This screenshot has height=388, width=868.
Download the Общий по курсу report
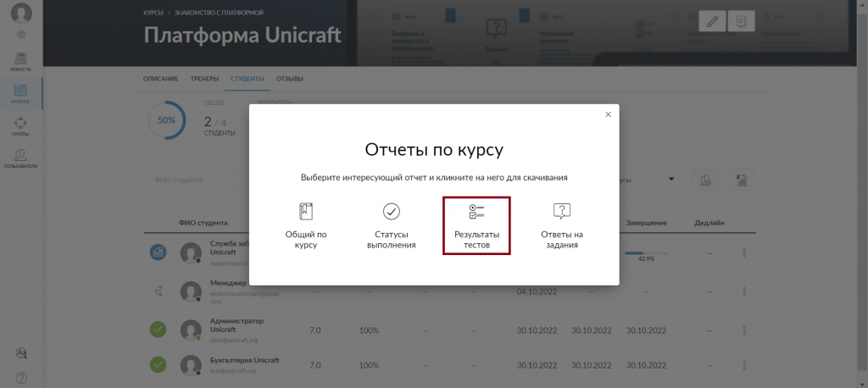click(306, 226)
